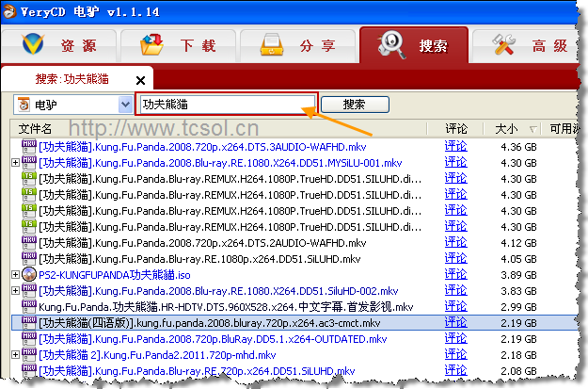588x389 pixels.
Task: Click MKV icon of Panda2.2011.720p-mhd.mkv
Action: click(x=29, y=355)
